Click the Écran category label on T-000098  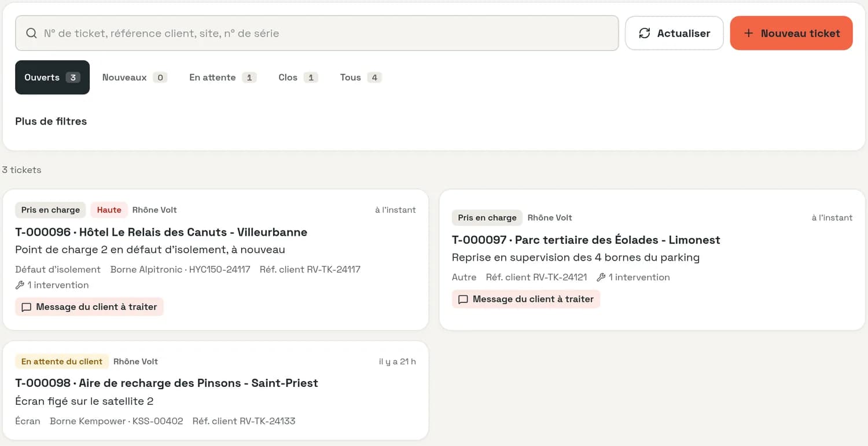point(28,421)
